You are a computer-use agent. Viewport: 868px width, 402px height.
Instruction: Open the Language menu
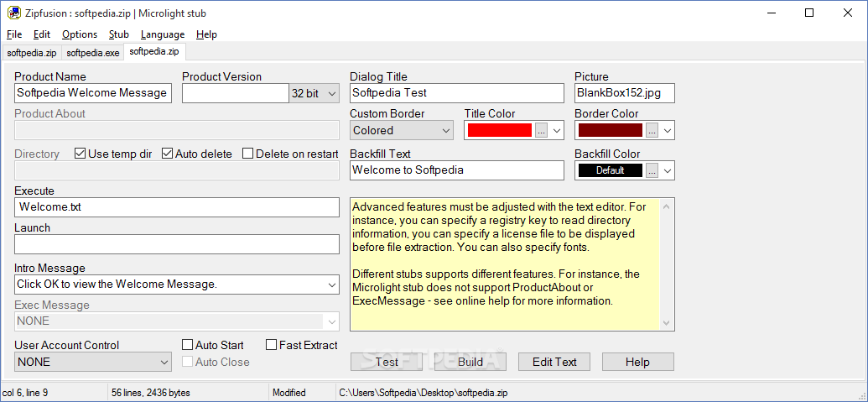[163, 34]
